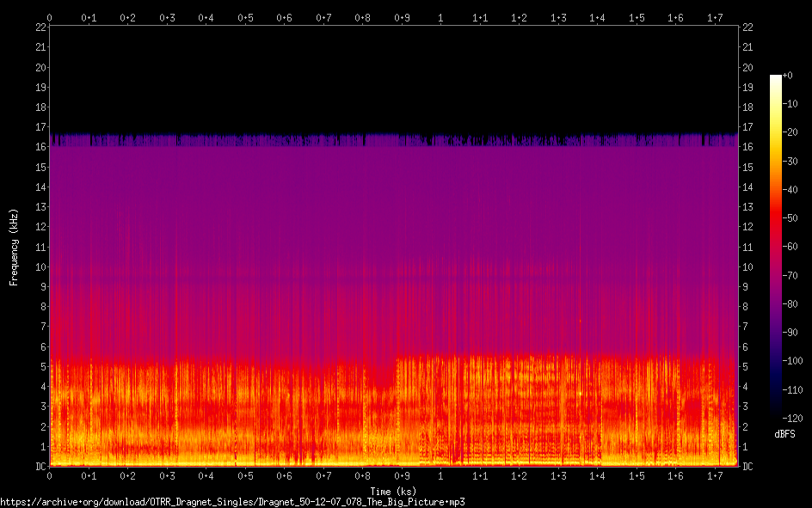Click the 1 ks tick on the top time axis
Viewport: 812px width, 508px height.
[441, 17]
